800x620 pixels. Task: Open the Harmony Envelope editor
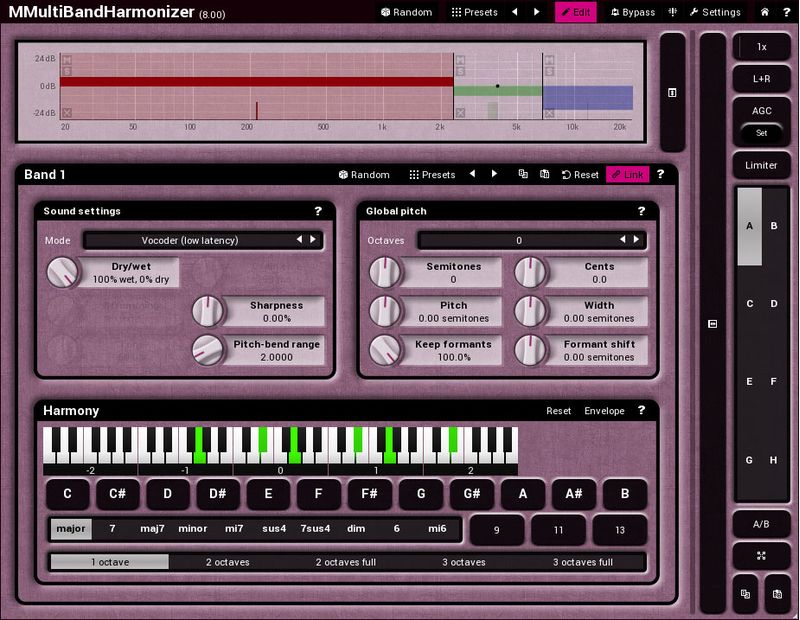(x=604, y=411)
